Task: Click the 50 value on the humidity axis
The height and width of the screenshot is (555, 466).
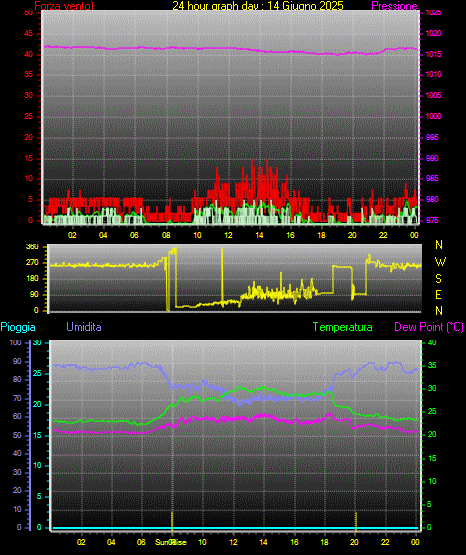Action: pyautogui.click(x=17, y=435)
